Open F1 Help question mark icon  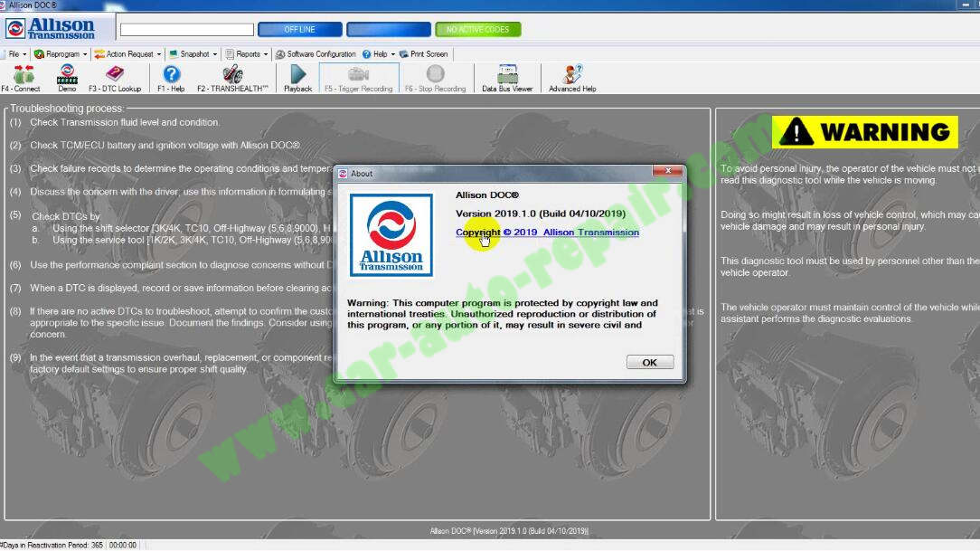click(171, 74)
